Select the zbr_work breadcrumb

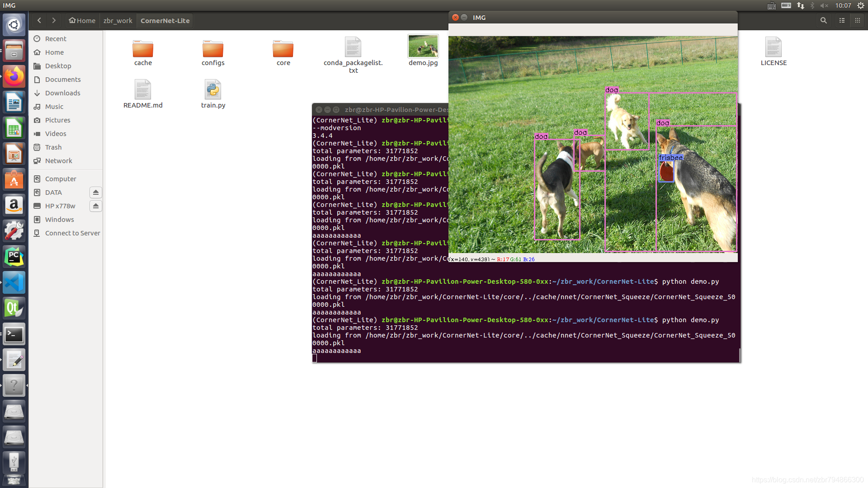point(118,20)
